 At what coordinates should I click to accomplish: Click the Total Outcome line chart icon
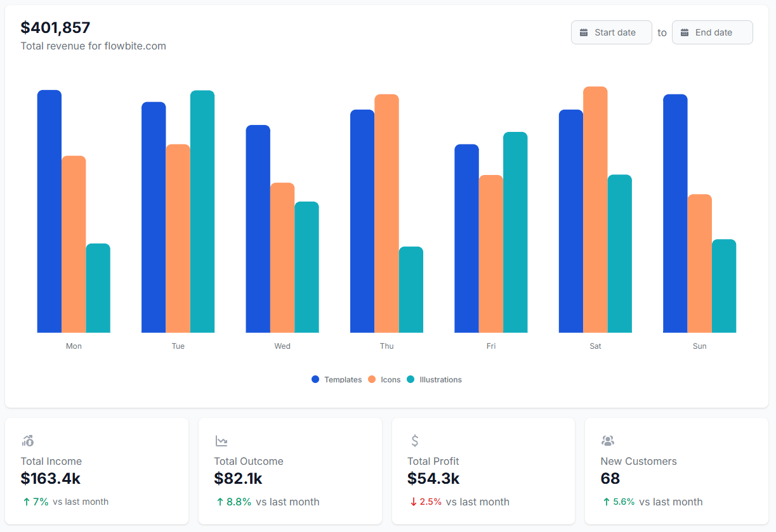[x=221, y=440]
